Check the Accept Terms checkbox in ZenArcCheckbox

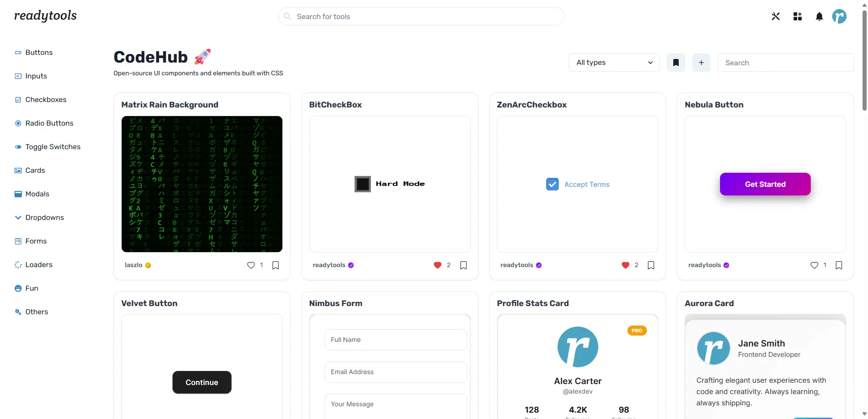[552, 184]
